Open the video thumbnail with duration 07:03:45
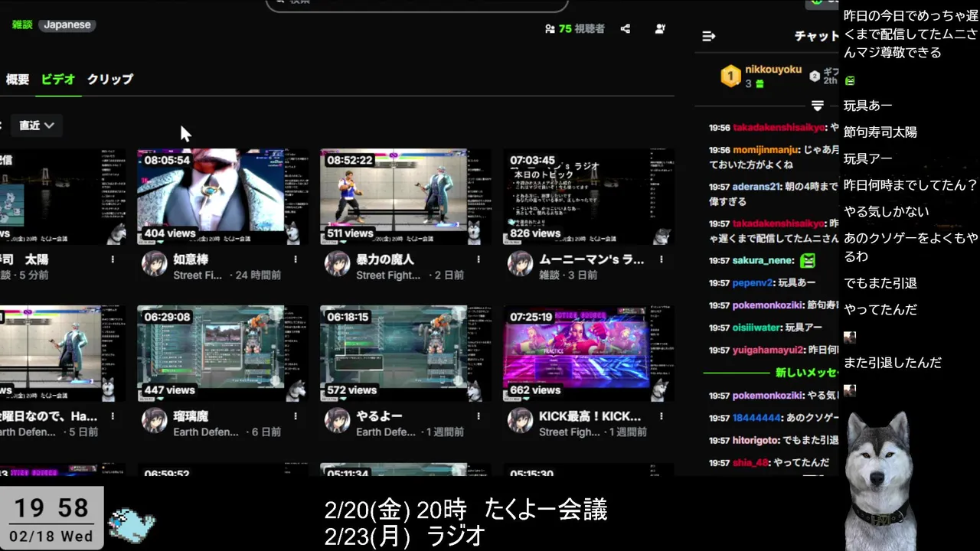Screen dimensions: 980x551 tap(588, 197)
